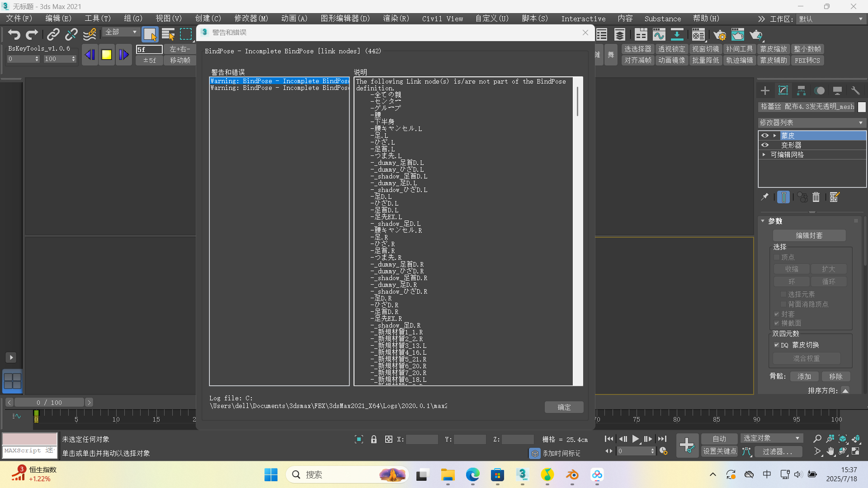Show hidden system tray icons
The width and height of the screenshot is (868, 488).
713,474
